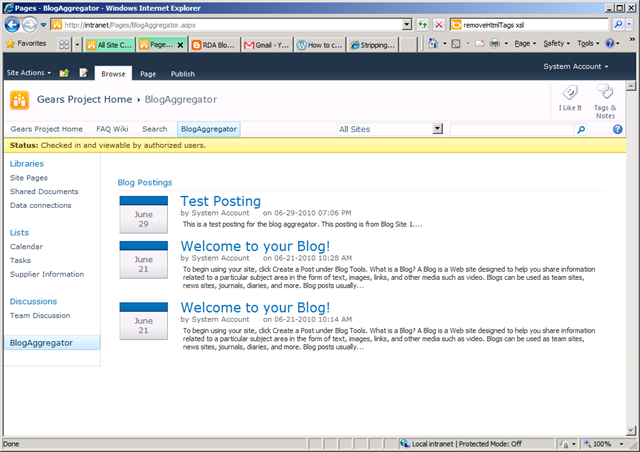Screen dimensions: 640x452
Task: Open Site Pages library
Action: pyautogui.click(x=29, y=178)
